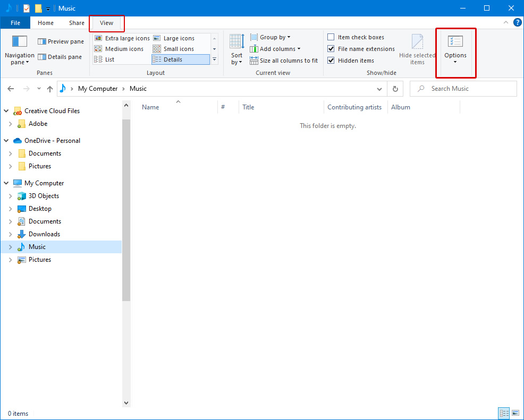524x420 pixels.
Task: Select Creative Cloud Files in sidebar
Action: [52, 111]
